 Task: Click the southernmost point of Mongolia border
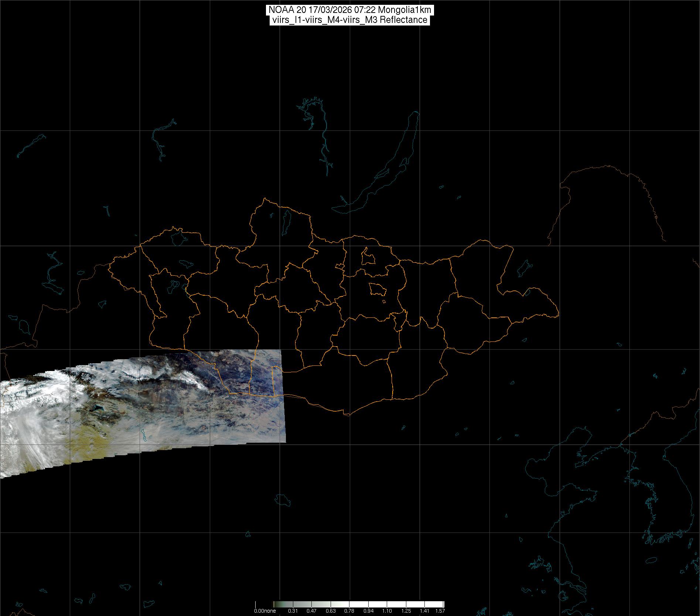(x=347, y=415)
